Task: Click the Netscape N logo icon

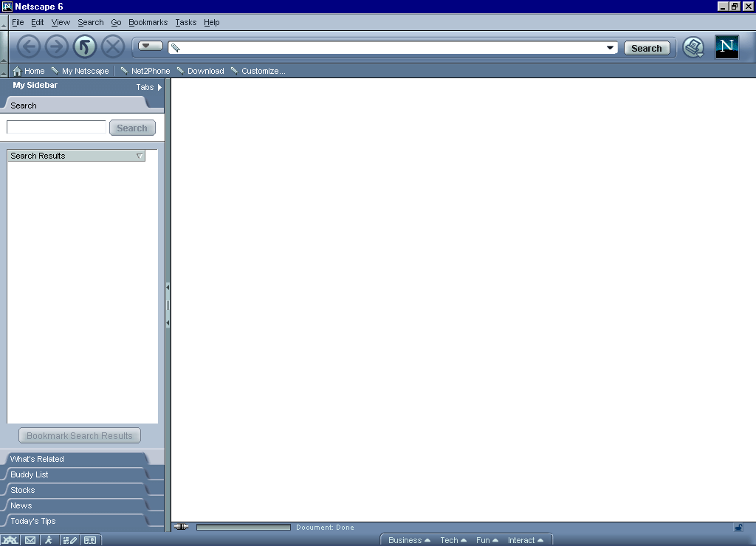Action: click(x=726, y=46)
